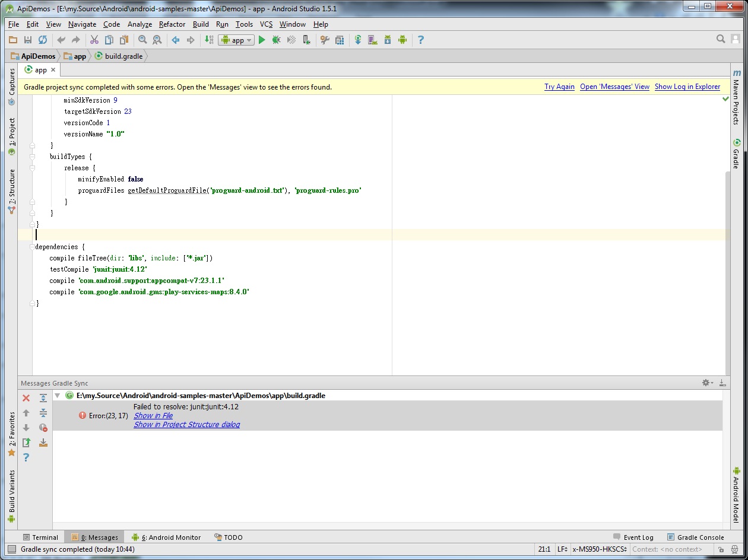
Task: Click the Help question mark toolbar icon
Action: [x=421, y=40]
